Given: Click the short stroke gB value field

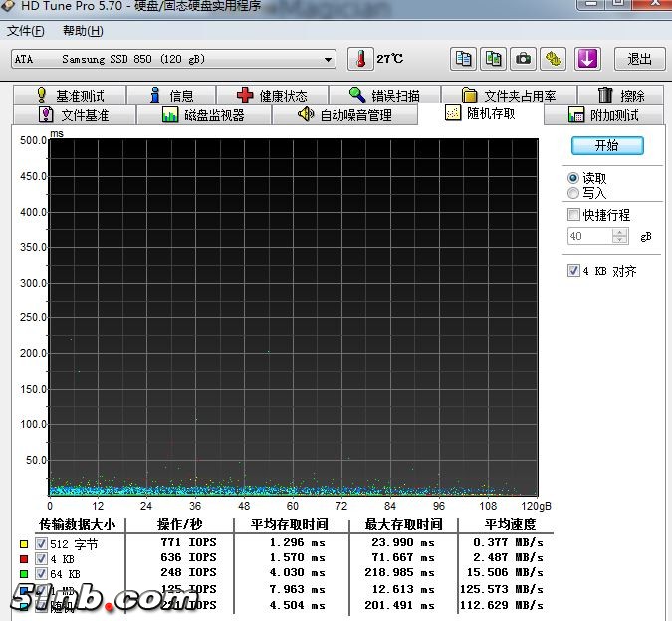Looking at the screenshot, I should (x=589, y=237).
